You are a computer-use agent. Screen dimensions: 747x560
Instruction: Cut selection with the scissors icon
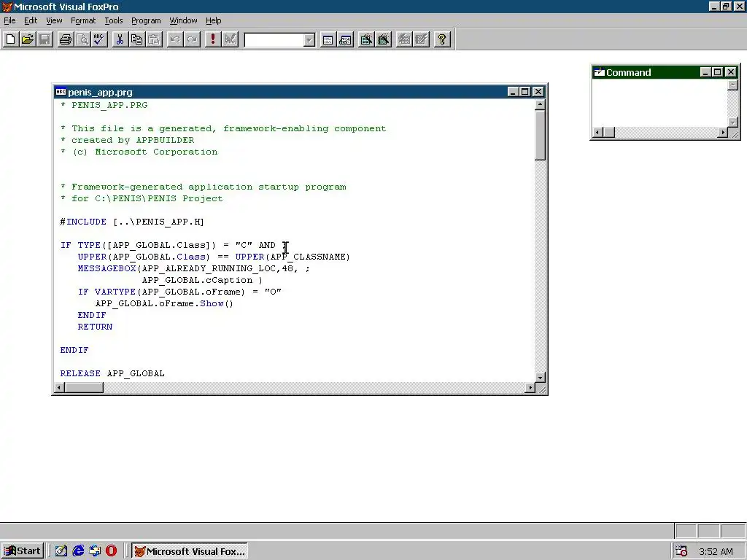point(120,39)
